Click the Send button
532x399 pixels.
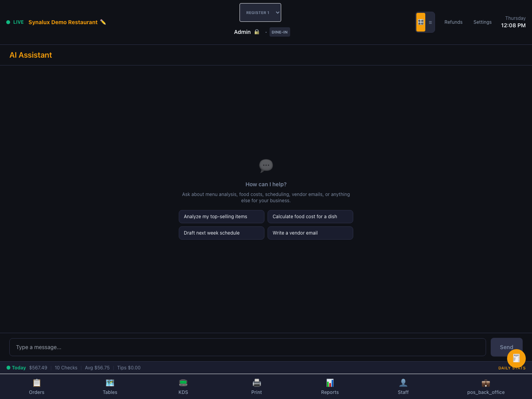[506, 347]
